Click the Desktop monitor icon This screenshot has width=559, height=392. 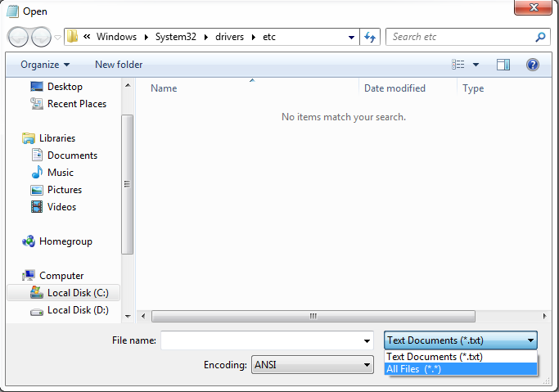(37, 87)
